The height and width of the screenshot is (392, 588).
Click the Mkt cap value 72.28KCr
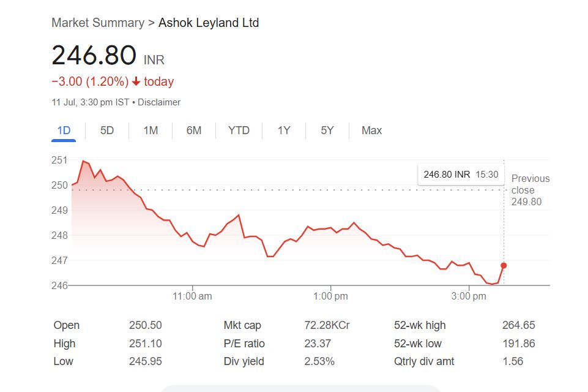[327, 325]
